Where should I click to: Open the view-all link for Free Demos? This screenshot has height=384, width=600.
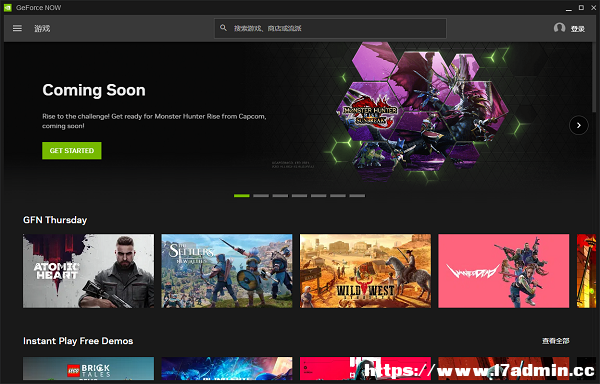point(556,341)
